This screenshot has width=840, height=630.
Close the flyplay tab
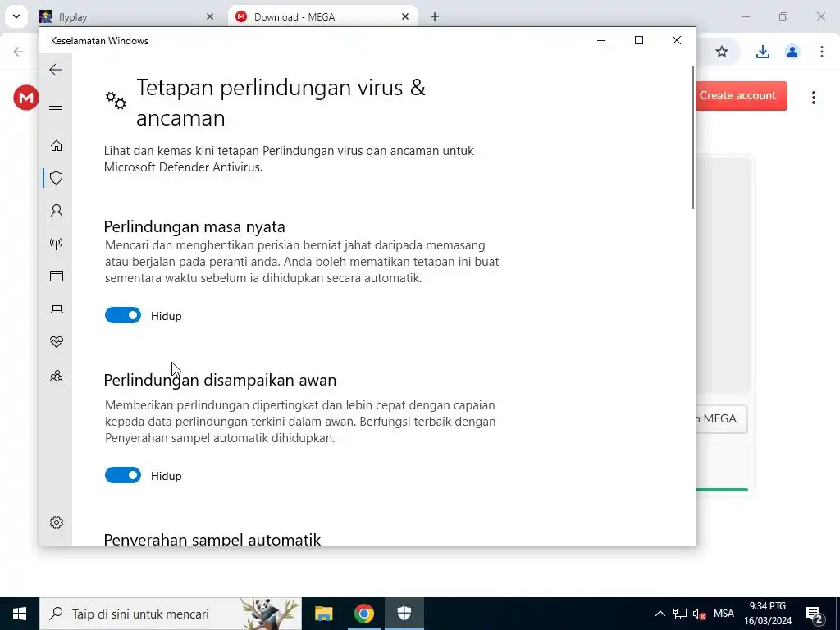(x=210, y=16)
